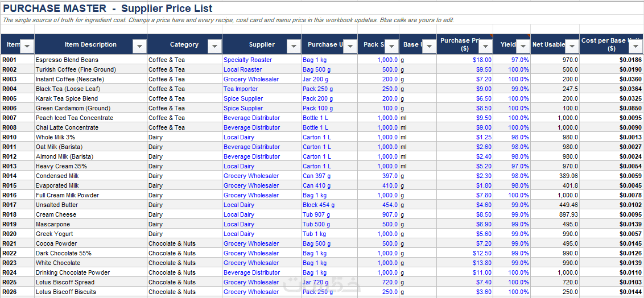The image size is (644, 298).
Task: Open the Pack Size filter dropdown arrow
Action: 391,47
